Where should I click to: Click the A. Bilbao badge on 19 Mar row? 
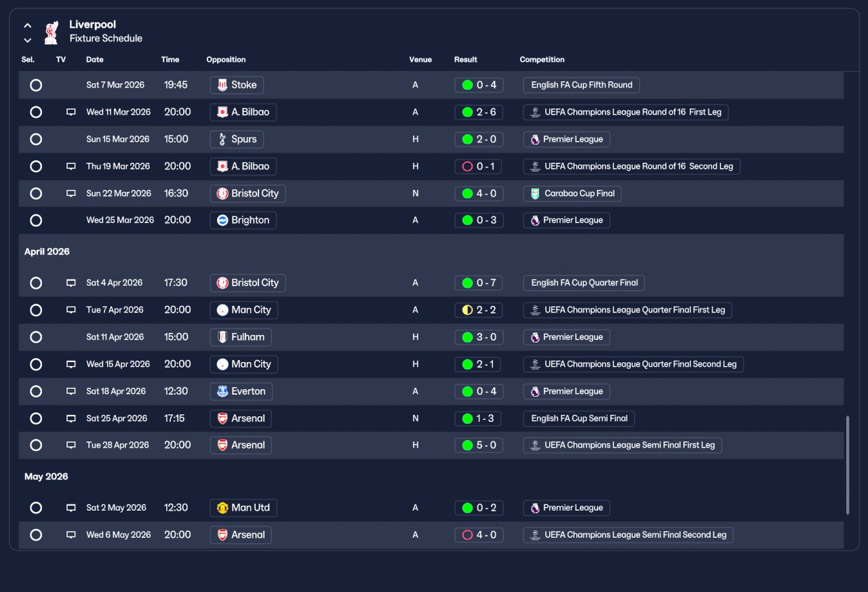tap(222, 166)
